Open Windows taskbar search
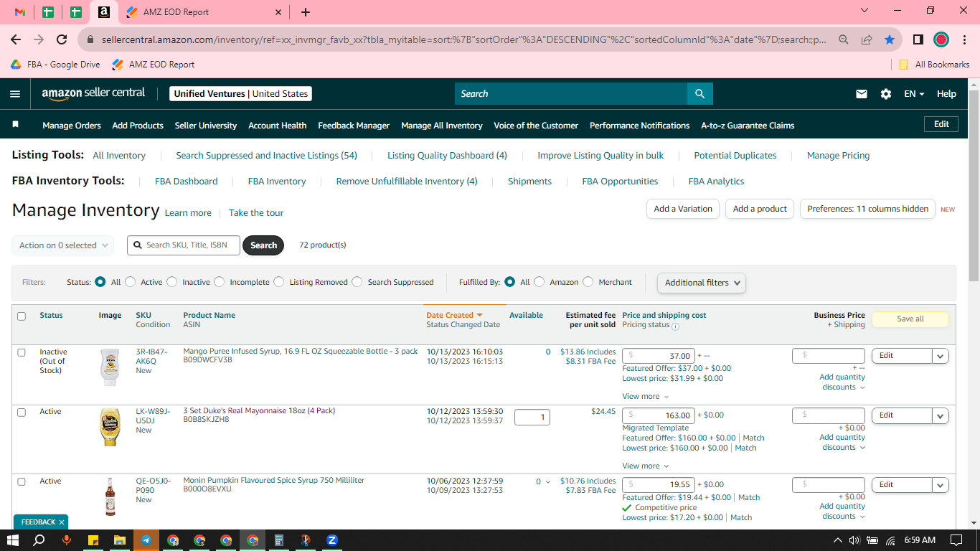Image resolution: width=980 pixels, height=551 pixels. point(39,540)
